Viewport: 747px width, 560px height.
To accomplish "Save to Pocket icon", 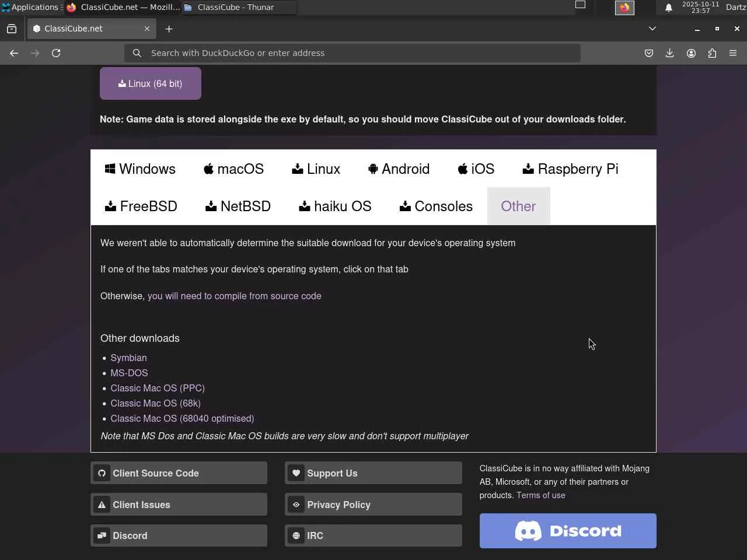I will pyautogui.click(x=648, y=53).
